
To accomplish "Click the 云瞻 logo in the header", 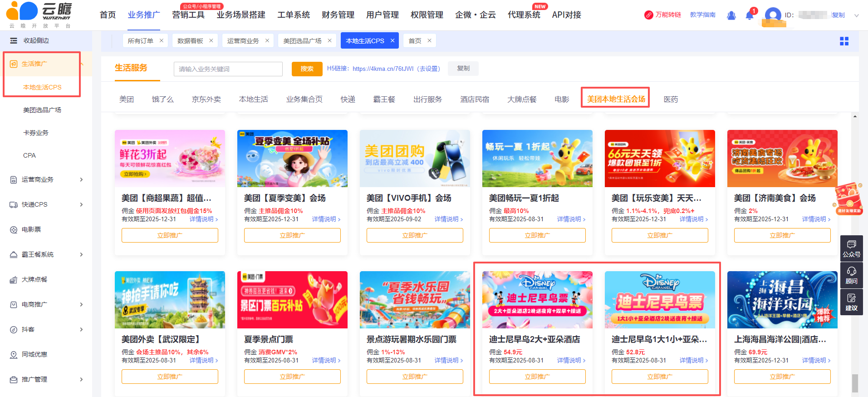I will (x=39, y=15).
